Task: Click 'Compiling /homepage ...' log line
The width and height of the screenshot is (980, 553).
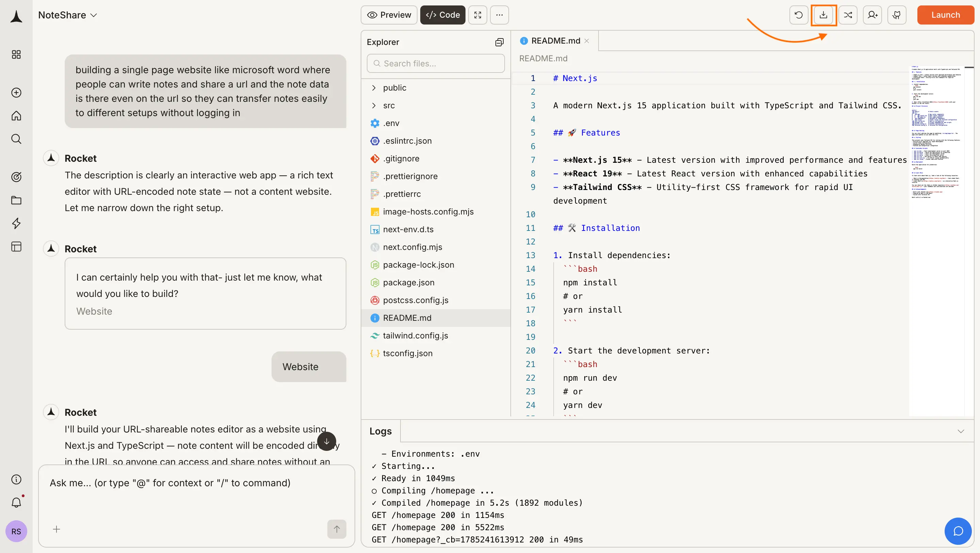Action: click(433, 491)
